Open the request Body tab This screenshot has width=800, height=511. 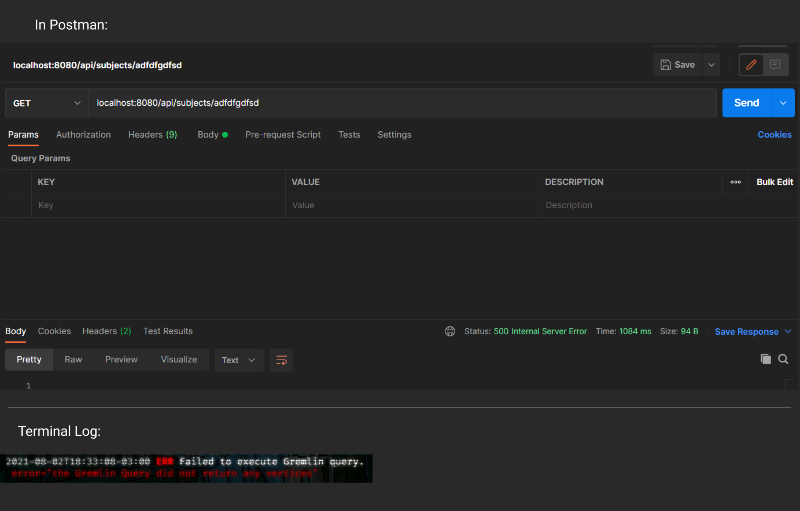pos(212,135)
